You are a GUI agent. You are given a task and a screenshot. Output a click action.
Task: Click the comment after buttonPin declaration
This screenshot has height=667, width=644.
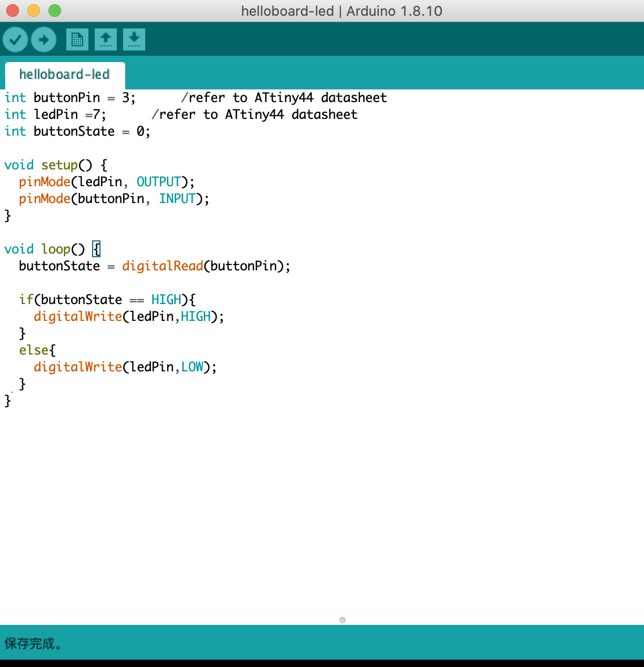284,98
